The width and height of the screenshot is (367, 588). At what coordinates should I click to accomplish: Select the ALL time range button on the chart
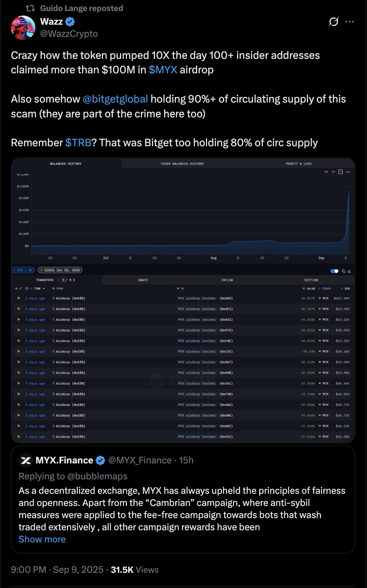point(348,172)
